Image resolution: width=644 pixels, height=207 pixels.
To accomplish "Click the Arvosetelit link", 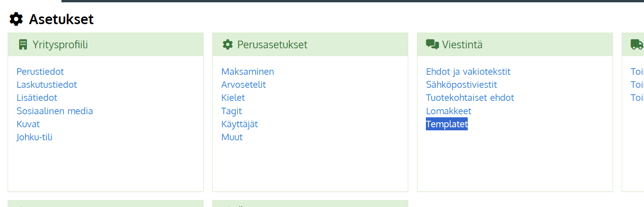I will click(243, 85).
